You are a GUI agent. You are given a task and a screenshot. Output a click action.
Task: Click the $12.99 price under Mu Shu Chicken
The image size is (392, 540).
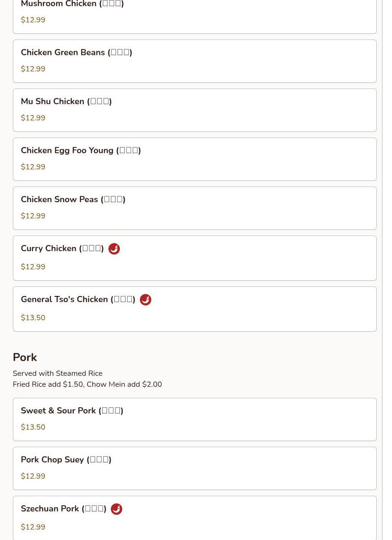[33, 118]
